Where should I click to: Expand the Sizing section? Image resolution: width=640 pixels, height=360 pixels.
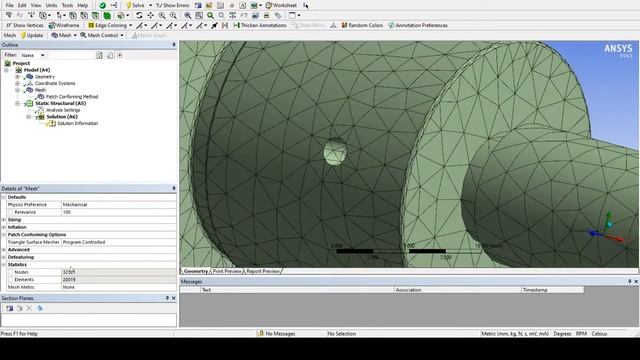4,220
